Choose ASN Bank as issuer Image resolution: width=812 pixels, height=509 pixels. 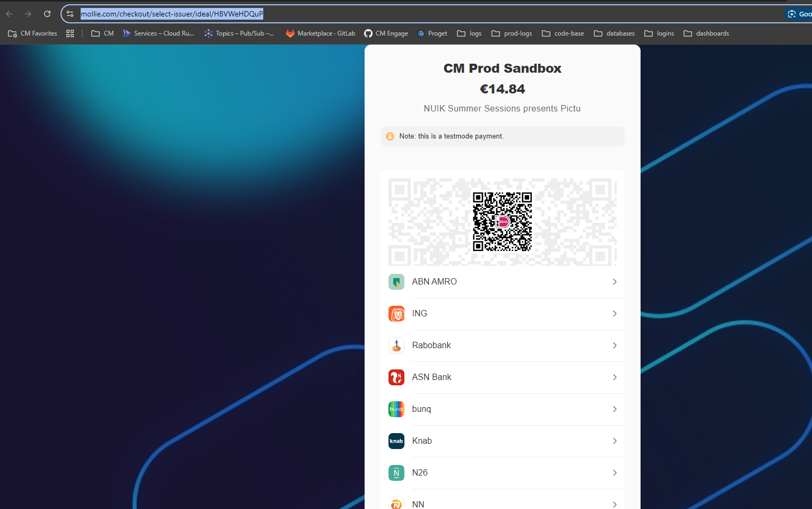(502, 377)
